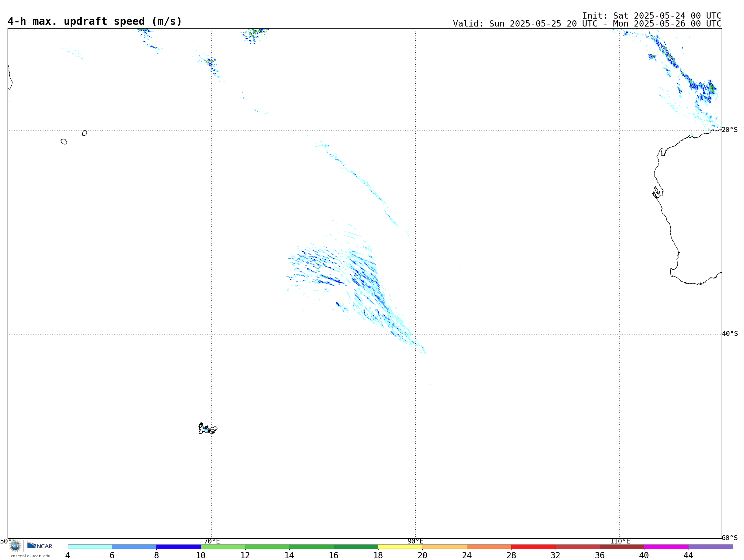Click the 40°S latitude label
This screenshot has height=560, width=744.
click(x=730, y=334)
